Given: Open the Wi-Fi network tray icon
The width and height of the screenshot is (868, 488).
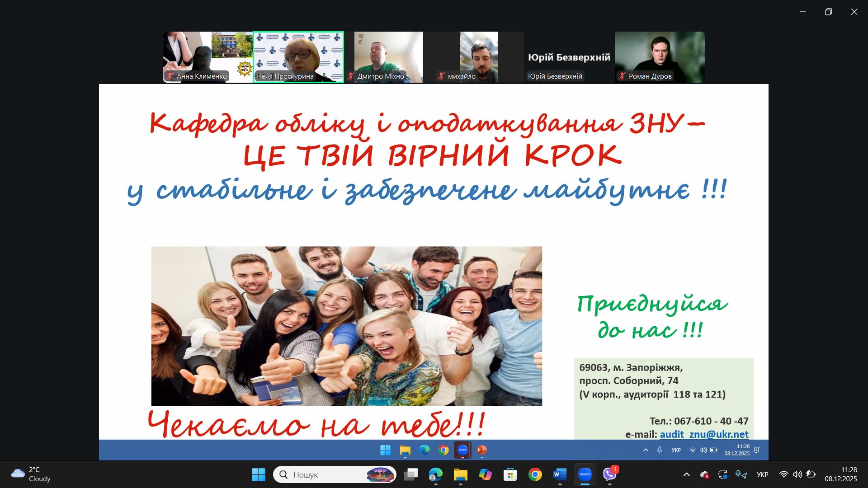Looking at the screenshot, I should [784, 474].
